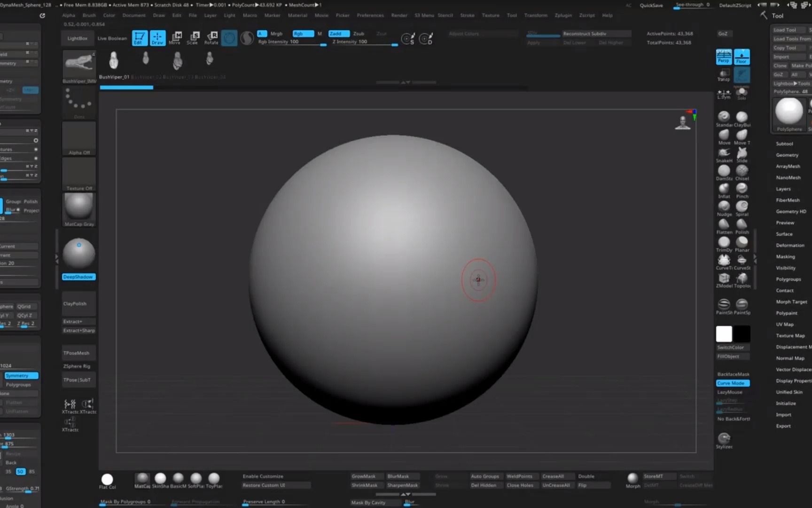Select the Scale transform tool
The image size is (812, 508).
coord(193,38)
